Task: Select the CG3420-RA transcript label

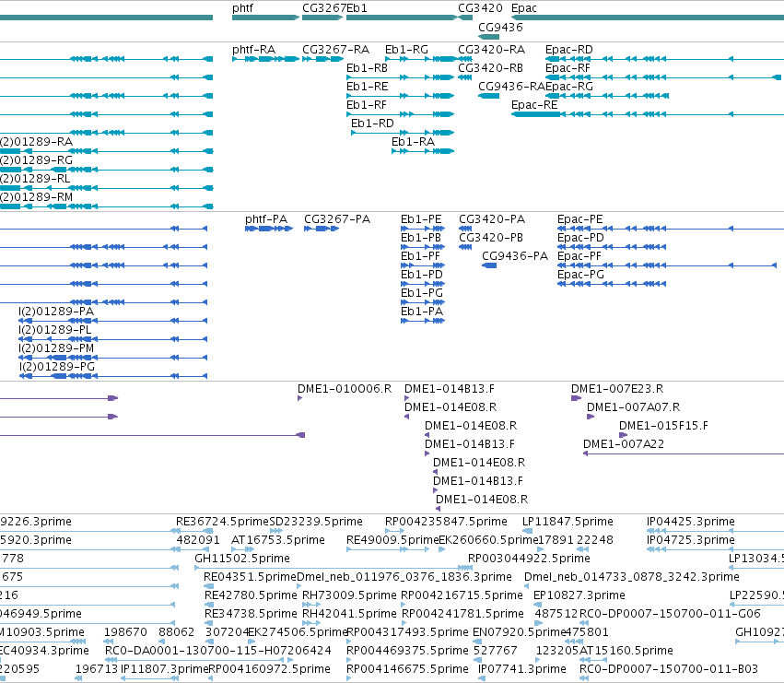Action: pos(492,50)
